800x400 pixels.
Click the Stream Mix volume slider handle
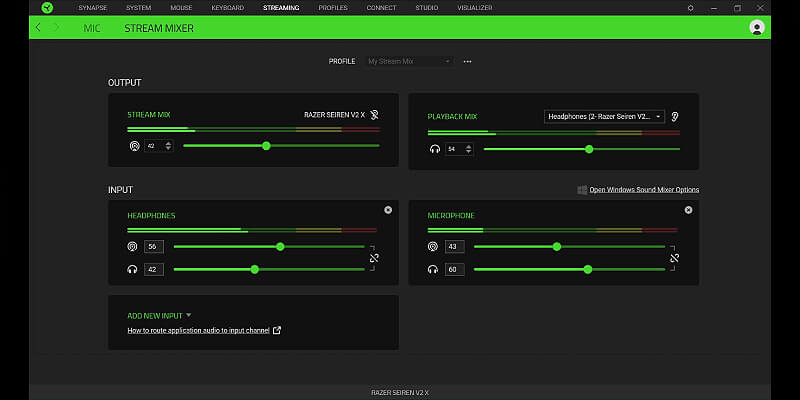coord(266,146)
